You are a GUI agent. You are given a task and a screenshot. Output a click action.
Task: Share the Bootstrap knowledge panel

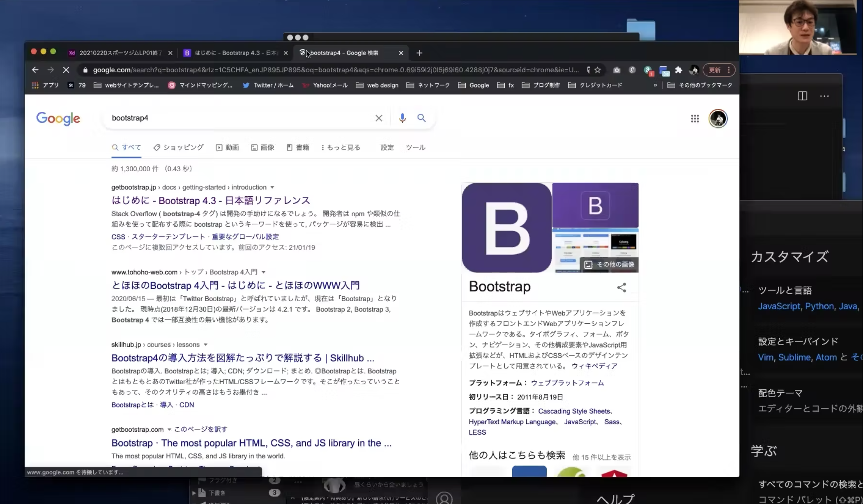tap(621, 287)
